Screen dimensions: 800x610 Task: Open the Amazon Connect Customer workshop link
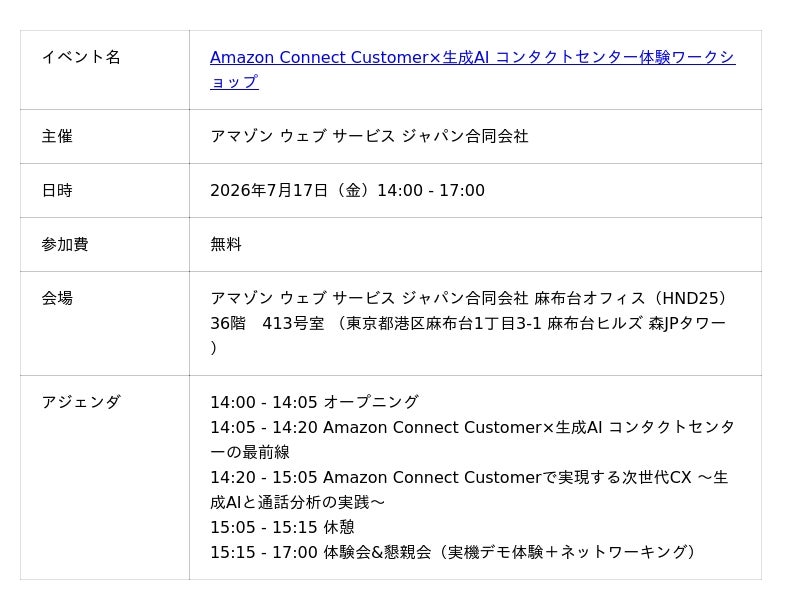click(472, 57)
